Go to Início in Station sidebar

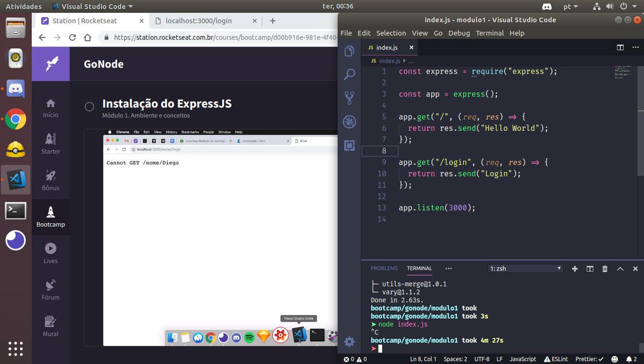coord(50,108)
